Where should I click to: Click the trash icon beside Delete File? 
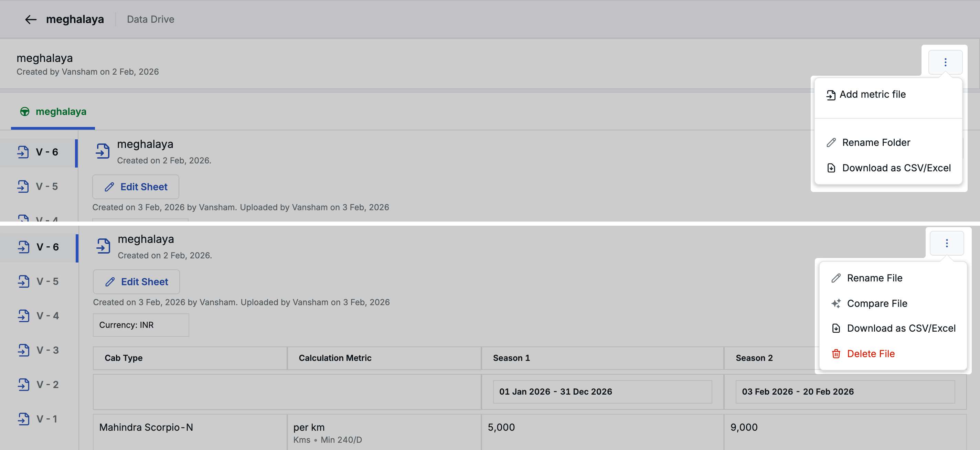836,354
